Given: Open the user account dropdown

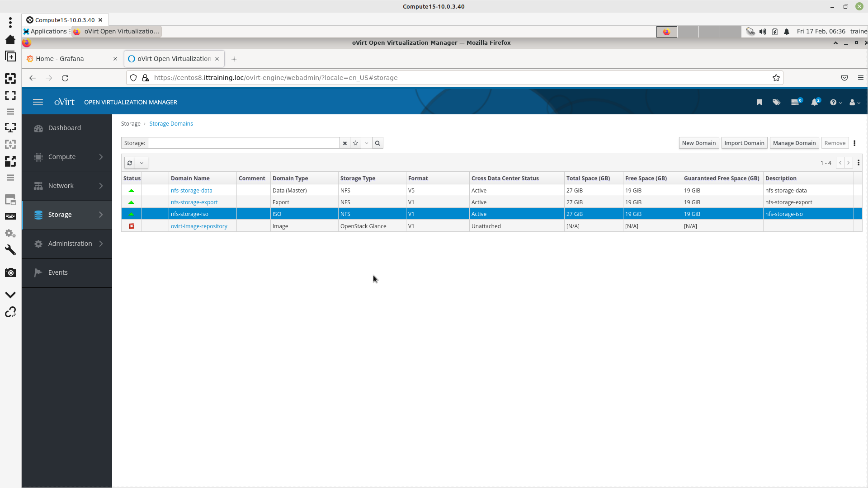Looking at the screenshot, I should click(x=854, y=103).
